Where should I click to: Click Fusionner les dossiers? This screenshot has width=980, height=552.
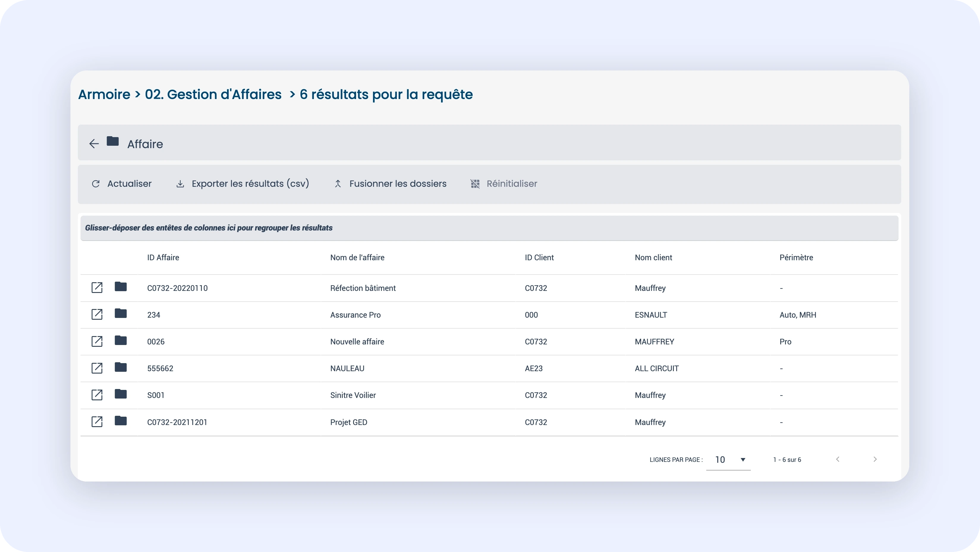[390, 184]
